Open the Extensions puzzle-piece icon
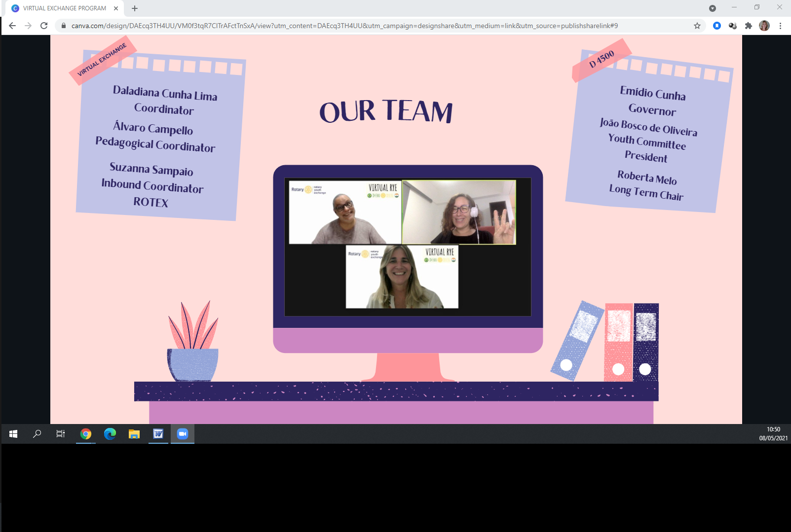The image size is (791, 532). pos(749,26)
